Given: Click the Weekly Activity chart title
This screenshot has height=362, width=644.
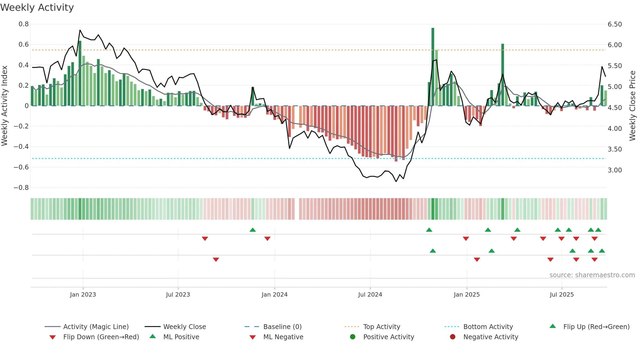Looking at the screenshot, I should tap(37, 8).
